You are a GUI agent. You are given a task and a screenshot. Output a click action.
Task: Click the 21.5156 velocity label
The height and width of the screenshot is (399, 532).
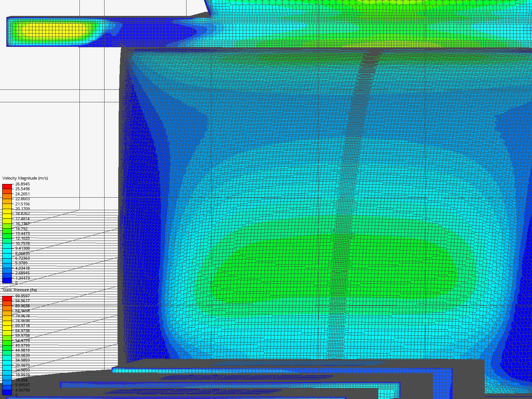click(x=23, y=204)
